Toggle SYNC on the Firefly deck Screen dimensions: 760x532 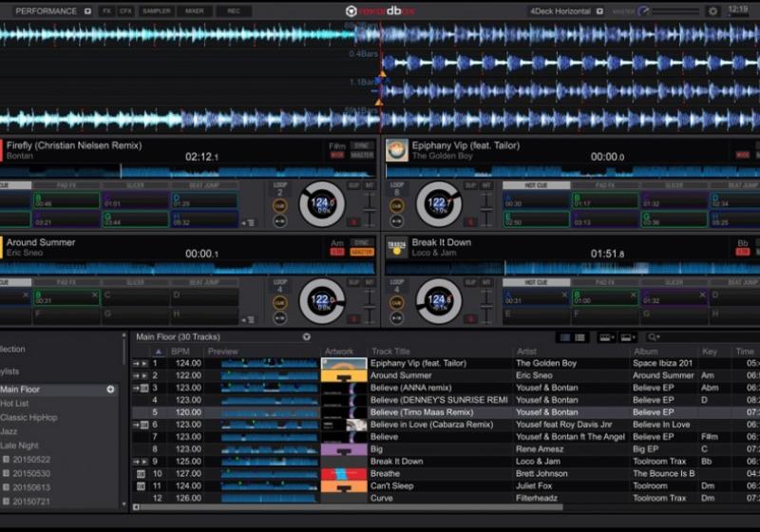pyautogui.click(x=362, y=146)
